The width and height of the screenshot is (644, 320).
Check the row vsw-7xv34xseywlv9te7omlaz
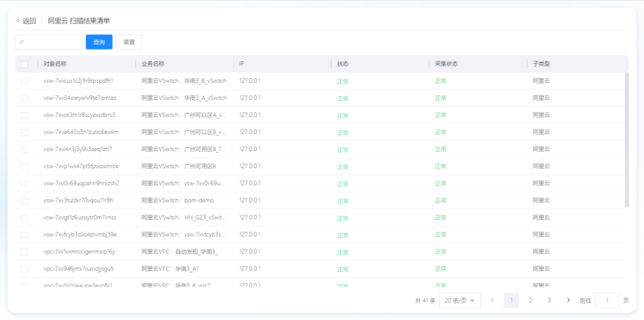coord(24,98)
